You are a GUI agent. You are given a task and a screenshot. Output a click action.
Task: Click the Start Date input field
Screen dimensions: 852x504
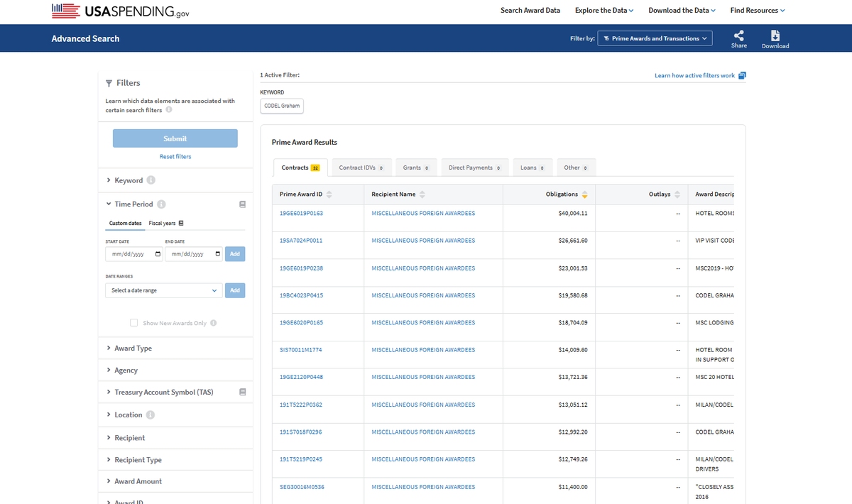[133, 254]
